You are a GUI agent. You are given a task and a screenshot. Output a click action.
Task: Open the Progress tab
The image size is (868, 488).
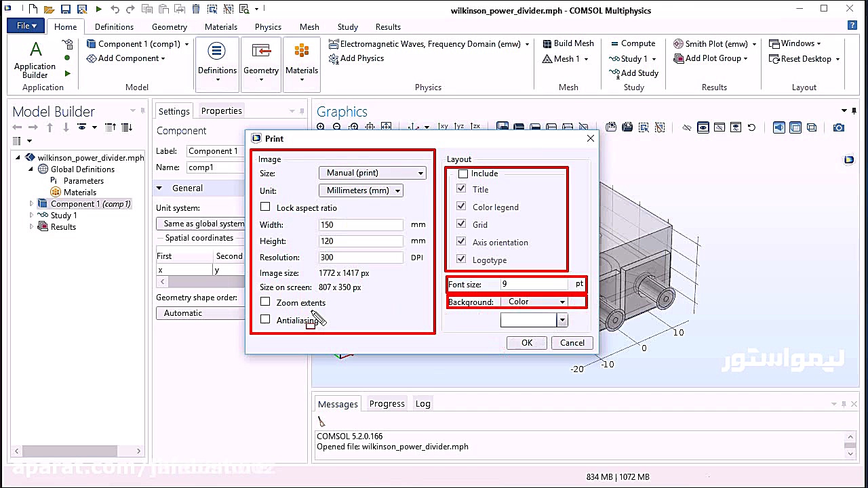(387, 404)
